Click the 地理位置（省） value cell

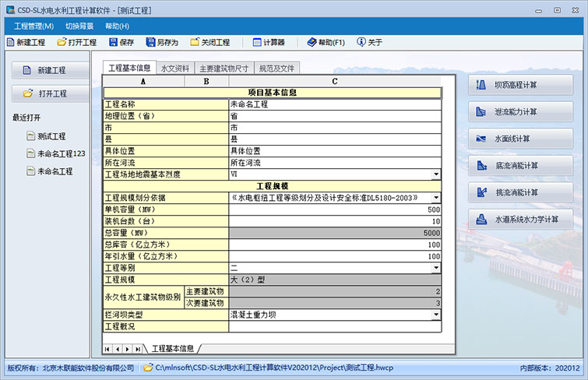coord(335,116)
